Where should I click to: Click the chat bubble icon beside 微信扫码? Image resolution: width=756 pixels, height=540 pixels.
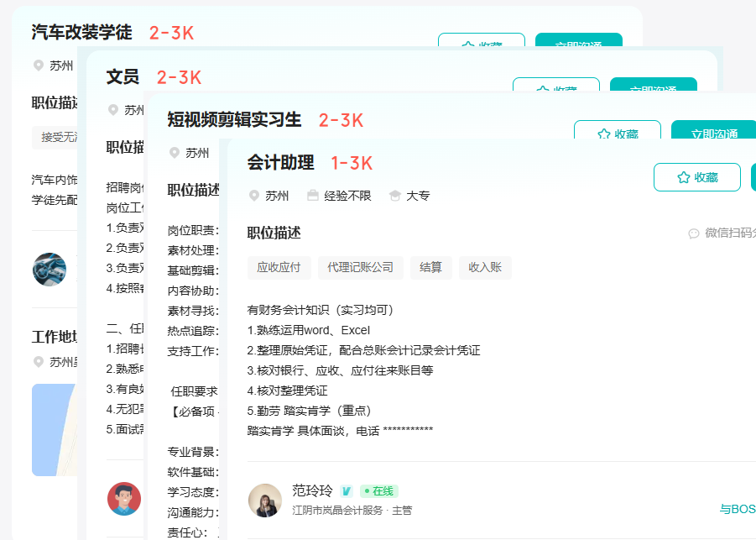click(693, 233)
